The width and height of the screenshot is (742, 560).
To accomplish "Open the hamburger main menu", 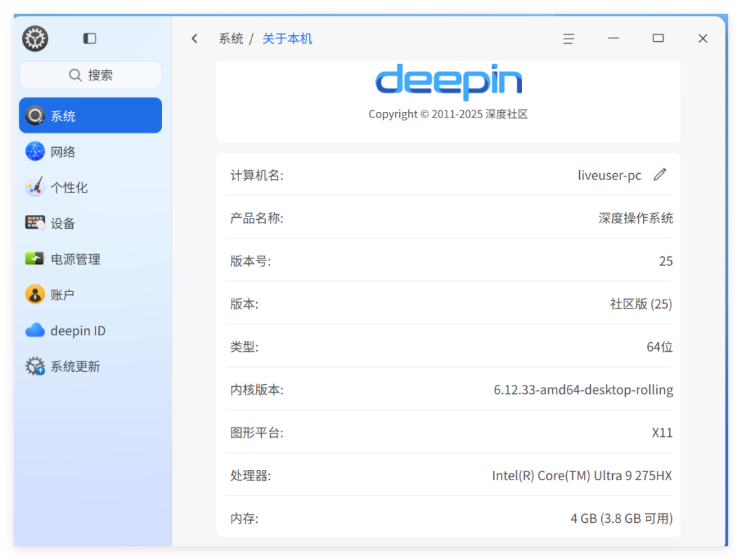I will tap(569, 38).
